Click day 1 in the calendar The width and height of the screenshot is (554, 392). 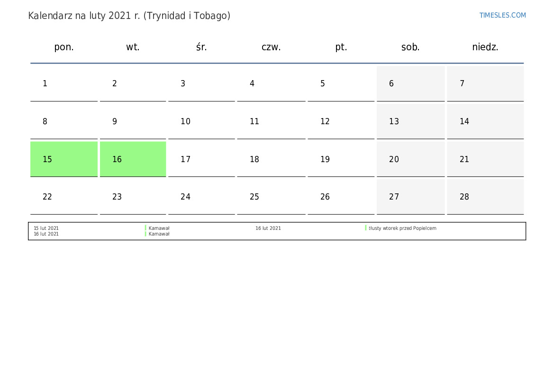(64, 84)
